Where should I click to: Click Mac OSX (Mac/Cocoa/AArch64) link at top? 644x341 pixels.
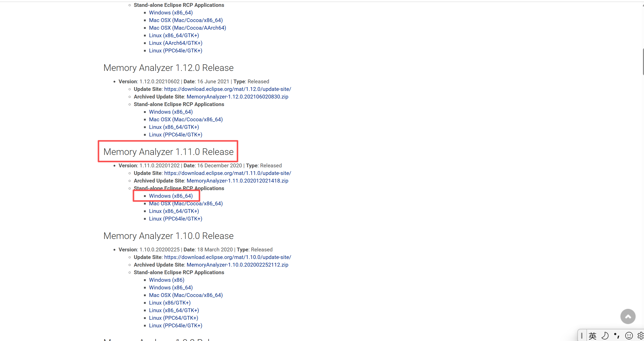[x=187, y=28]
